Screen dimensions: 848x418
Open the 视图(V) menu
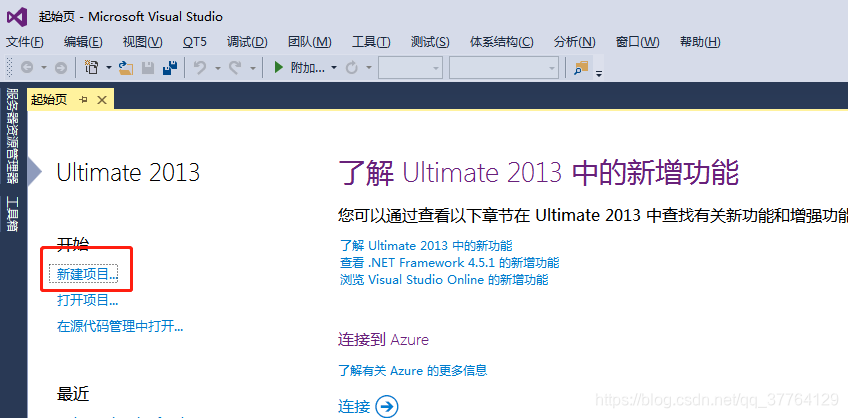pos(142,42)
